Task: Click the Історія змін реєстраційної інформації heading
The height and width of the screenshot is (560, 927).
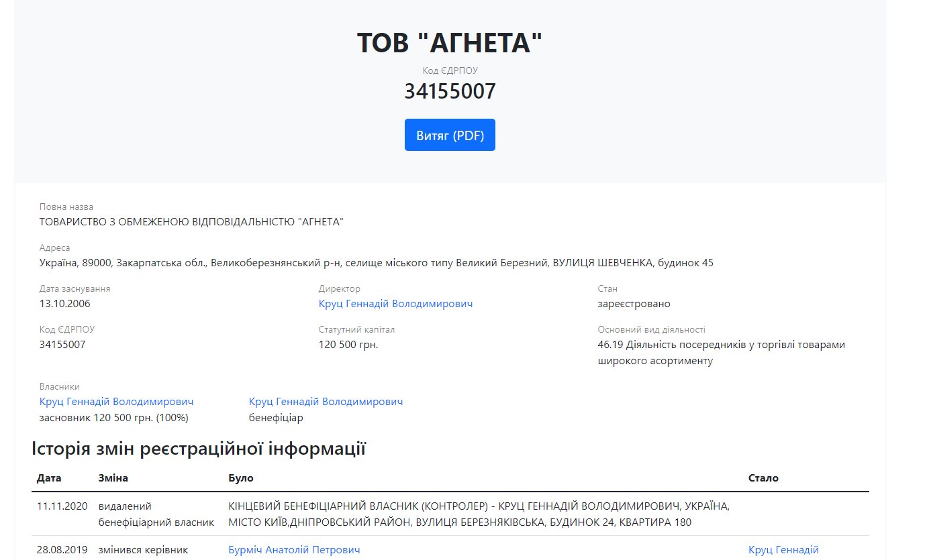Action: coord(199,449)
